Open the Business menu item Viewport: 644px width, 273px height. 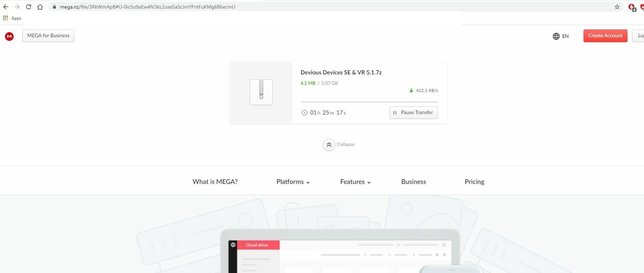(x=413, y=182)
